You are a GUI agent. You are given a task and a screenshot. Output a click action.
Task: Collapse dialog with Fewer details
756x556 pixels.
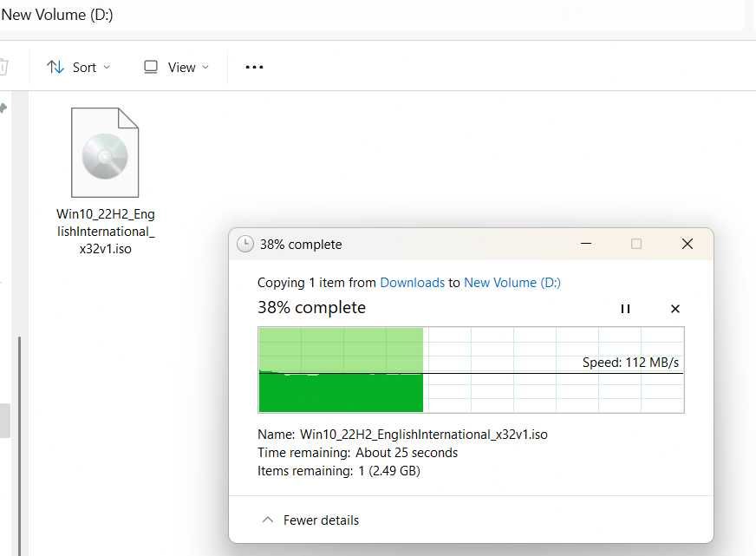tap(311, 520)
